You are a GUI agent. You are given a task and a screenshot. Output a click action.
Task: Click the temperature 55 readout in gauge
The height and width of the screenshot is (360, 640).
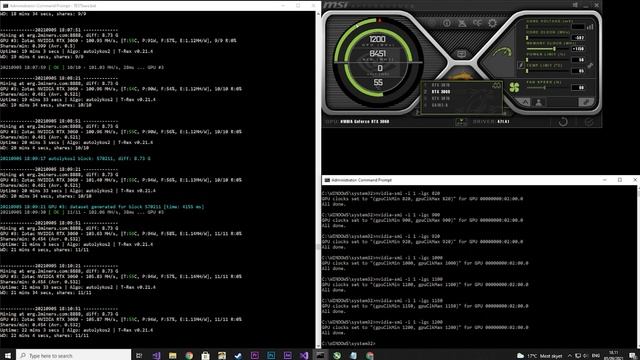[378, 82]
